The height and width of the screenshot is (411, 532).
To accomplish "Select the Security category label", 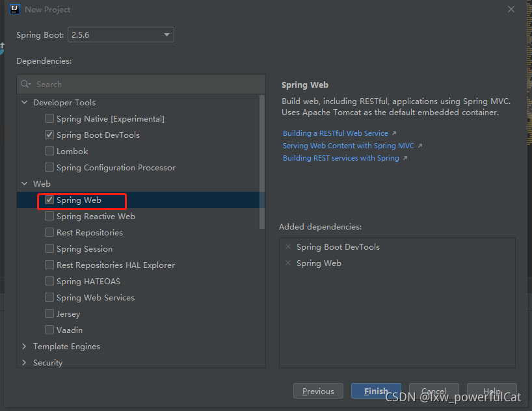I will pos(48,363).
